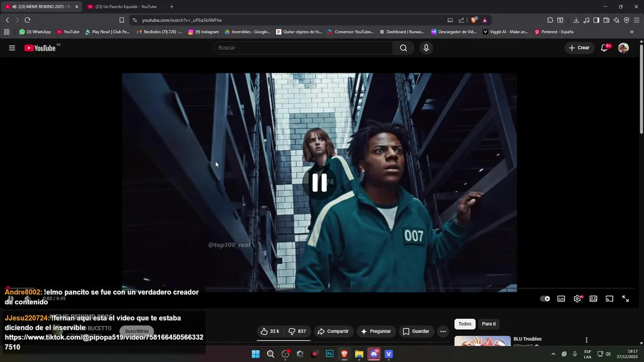This screenshot has height=362, width=644.
Task: Open the Dashboard | Runway bookmark
Action: tap(401, 32)
